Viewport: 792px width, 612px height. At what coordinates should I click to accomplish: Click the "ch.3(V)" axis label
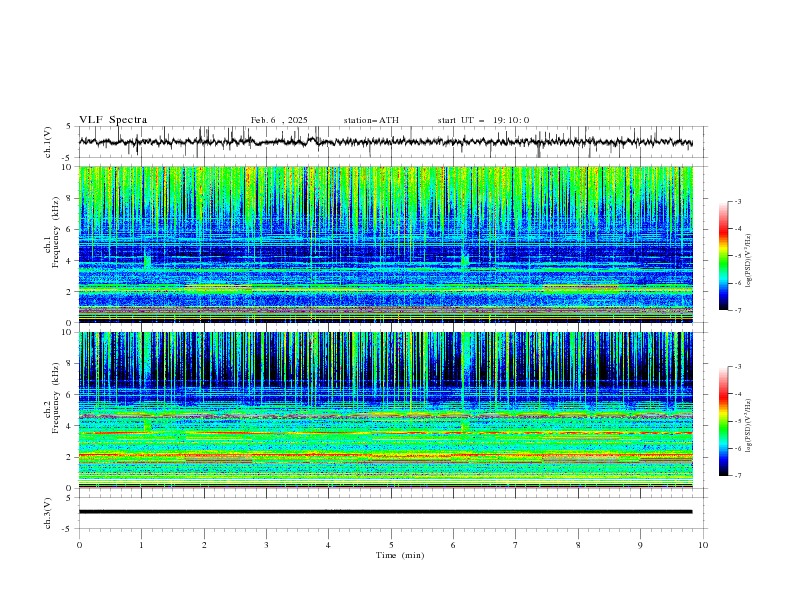[x=48, y=513]
